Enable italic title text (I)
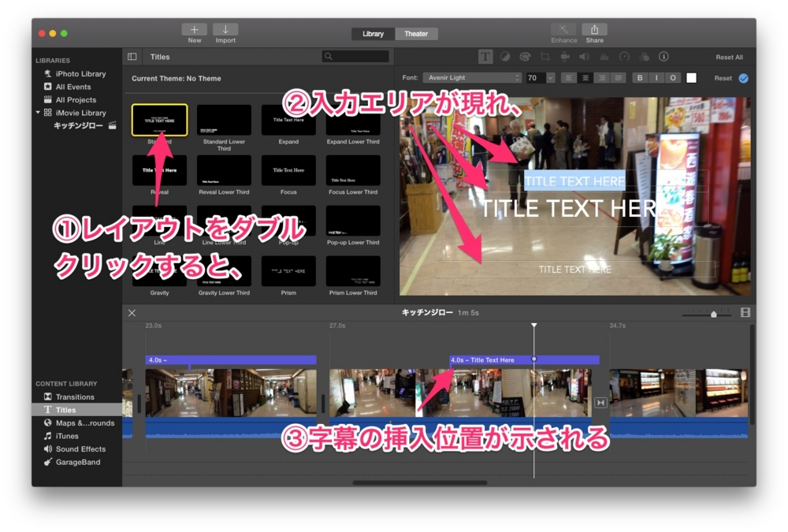This screenshot has width=788, height=532. tap(655, 78)
